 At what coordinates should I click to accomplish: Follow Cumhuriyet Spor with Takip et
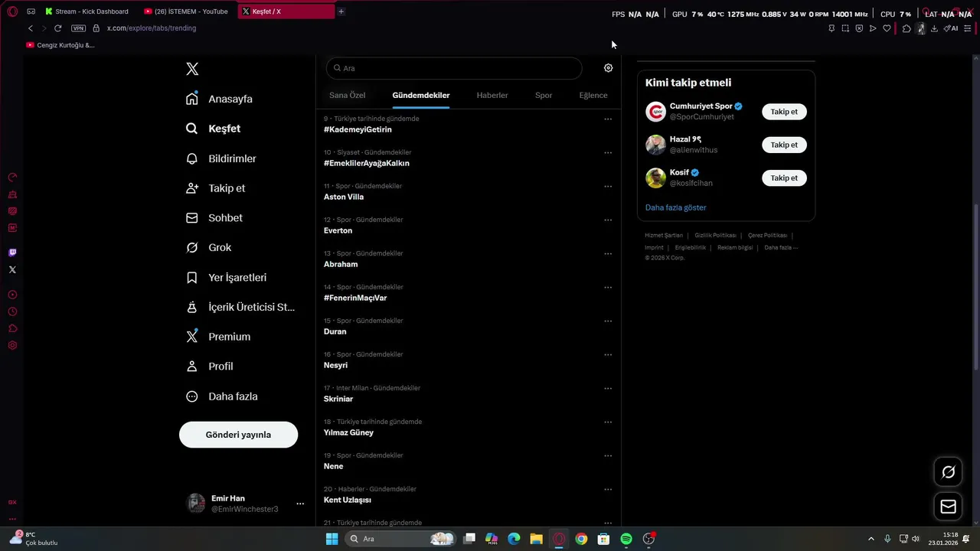784,112
